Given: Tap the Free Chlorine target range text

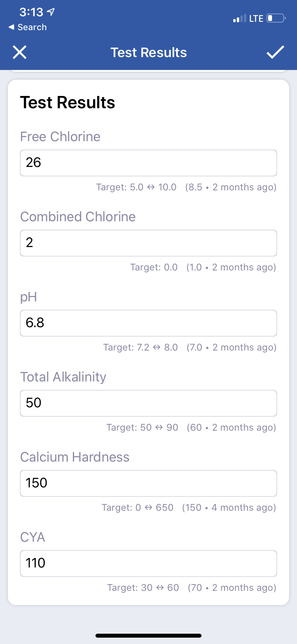Looking at the screenshot, I should (x=136, y=187).
